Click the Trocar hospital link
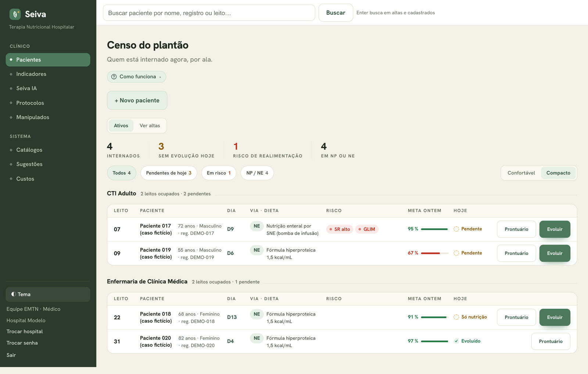Screen dimensions: 588x374 (25, 331)
